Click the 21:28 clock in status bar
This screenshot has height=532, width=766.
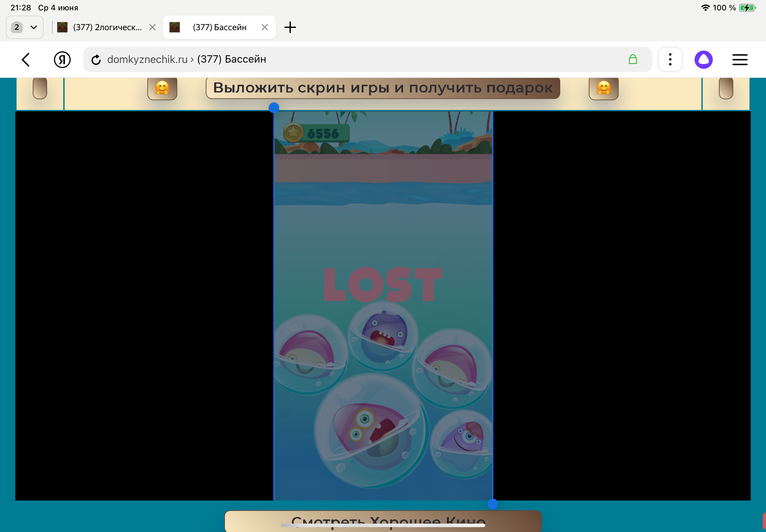click(21, 7)
